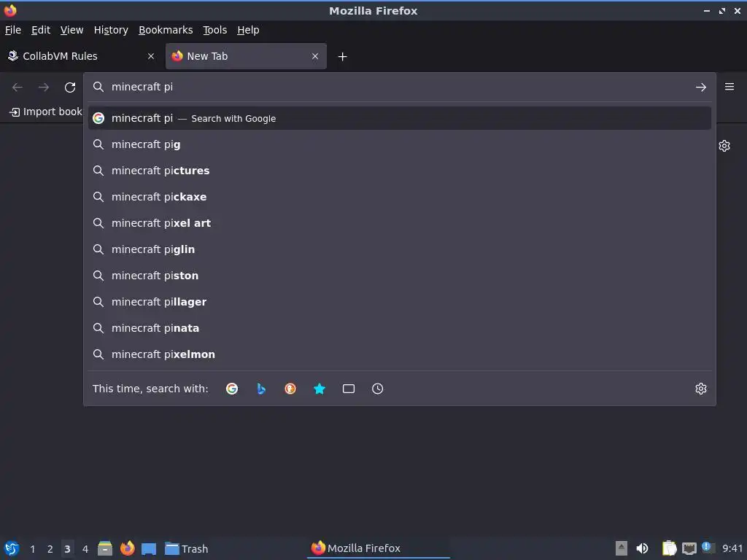This screenshot has height=560, width=747.
Task: Open the Edit menu
Action: (x=41, y=30)
